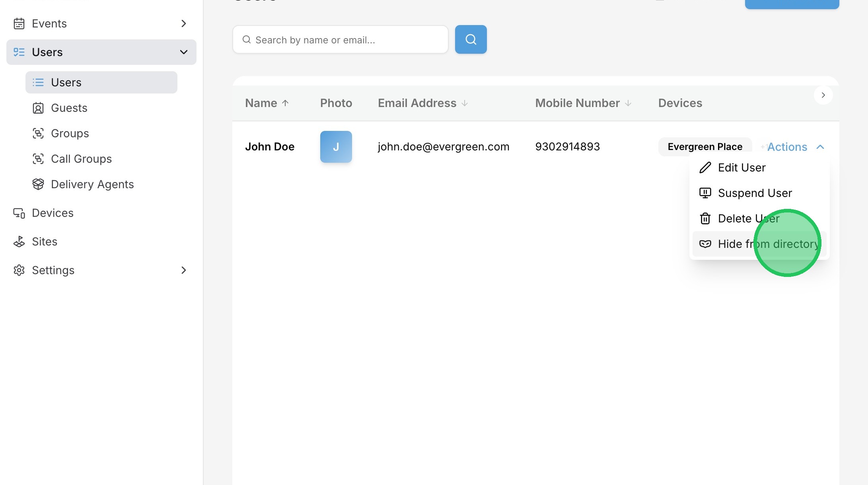The width and height of the screenshot is (868, 485).
Task: Collapse the Users section chevron
Action: (x=183, y=52)
